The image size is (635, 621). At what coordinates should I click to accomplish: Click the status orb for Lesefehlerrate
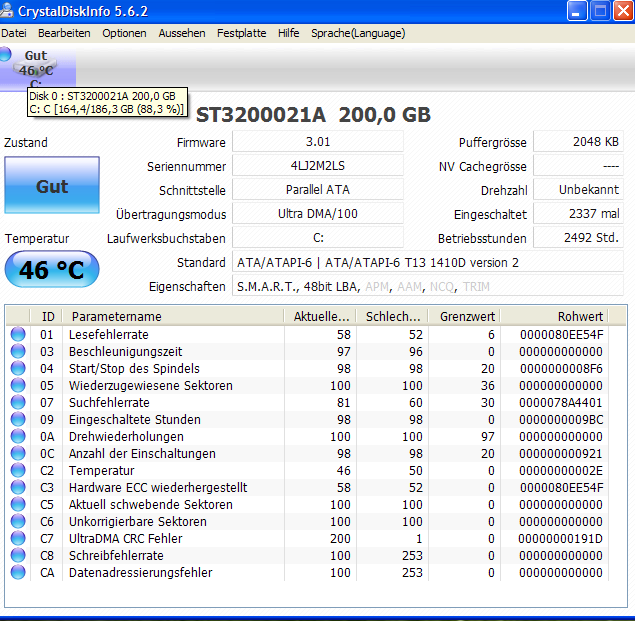point(18,334)
